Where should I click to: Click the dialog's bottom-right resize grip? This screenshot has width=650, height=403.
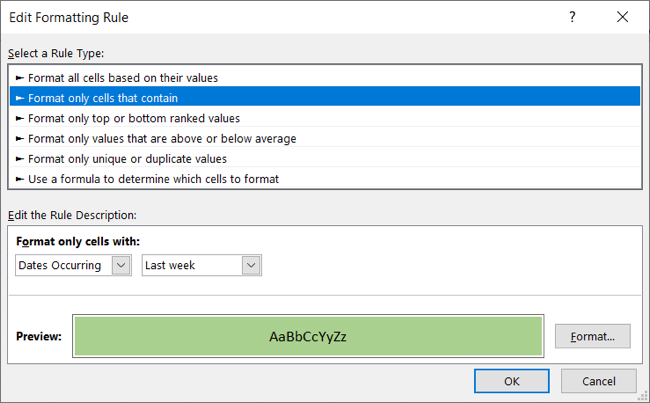point(644,397)
